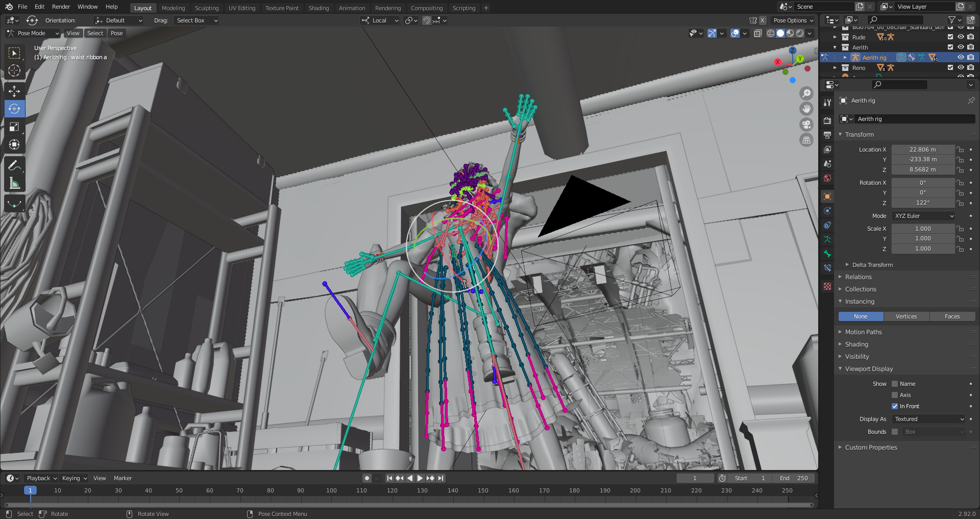Select the Transform tool
The height and width of the screenshot is (519, 980).
tap(14, 144)
